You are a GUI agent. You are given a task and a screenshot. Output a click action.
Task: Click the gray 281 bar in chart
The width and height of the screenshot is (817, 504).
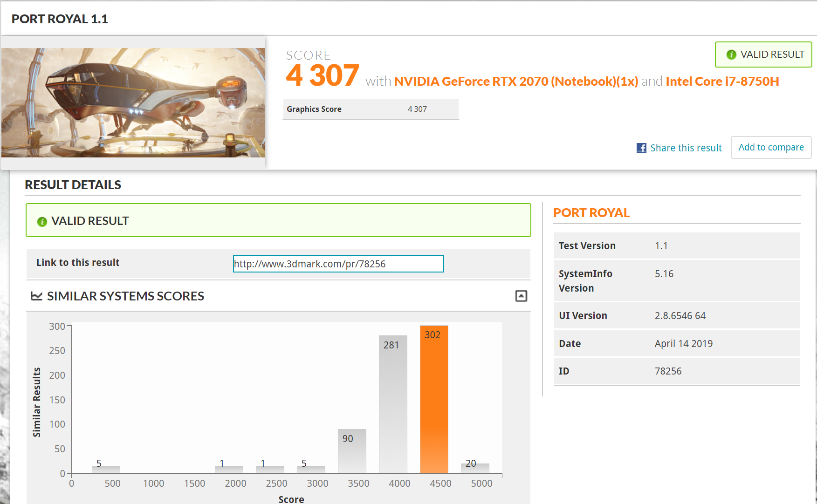[393, 404]
